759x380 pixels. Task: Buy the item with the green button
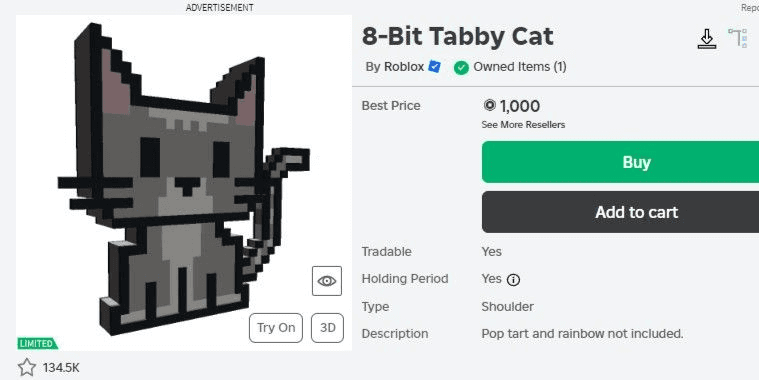point(620,162)
